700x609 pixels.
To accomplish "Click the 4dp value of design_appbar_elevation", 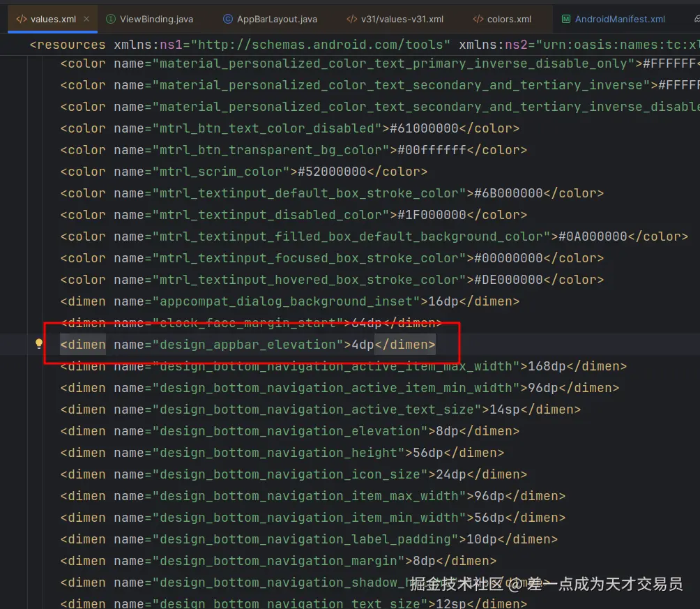I will pyautogui.click(x=363, y=345).
